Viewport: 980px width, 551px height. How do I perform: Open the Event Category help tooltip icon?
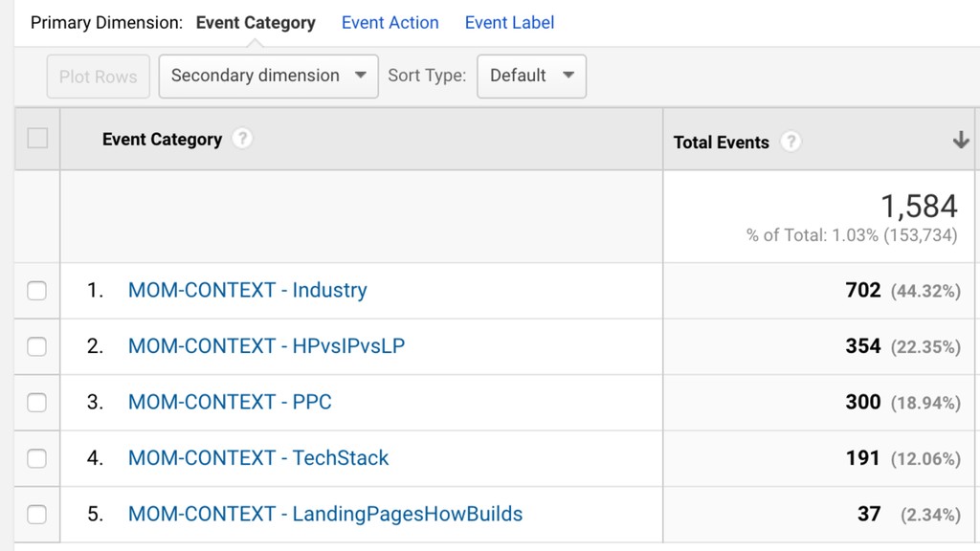pyautogui.click(x=242, y=138)
